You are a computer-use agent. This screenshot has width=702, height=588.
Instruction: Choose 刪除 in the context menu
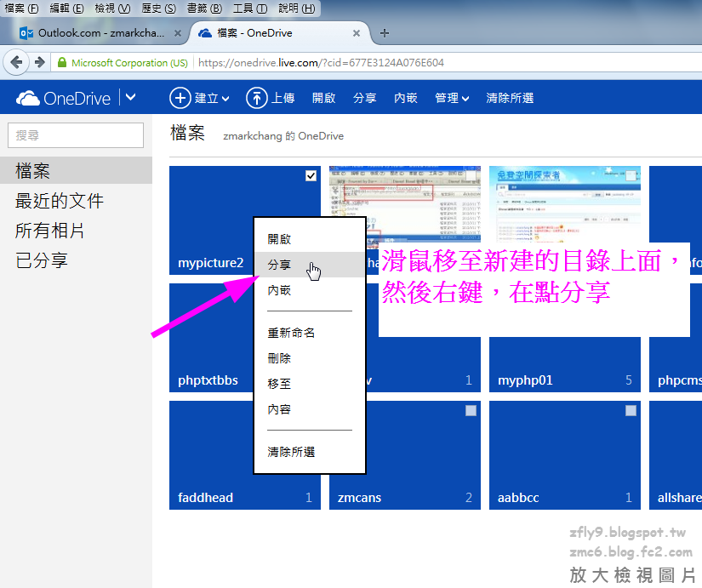click(x=310, y=358)
